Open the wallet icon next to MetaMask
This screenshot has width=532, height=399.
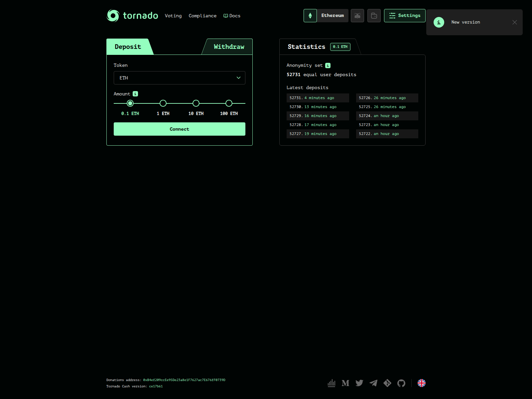tap(374, 16)
